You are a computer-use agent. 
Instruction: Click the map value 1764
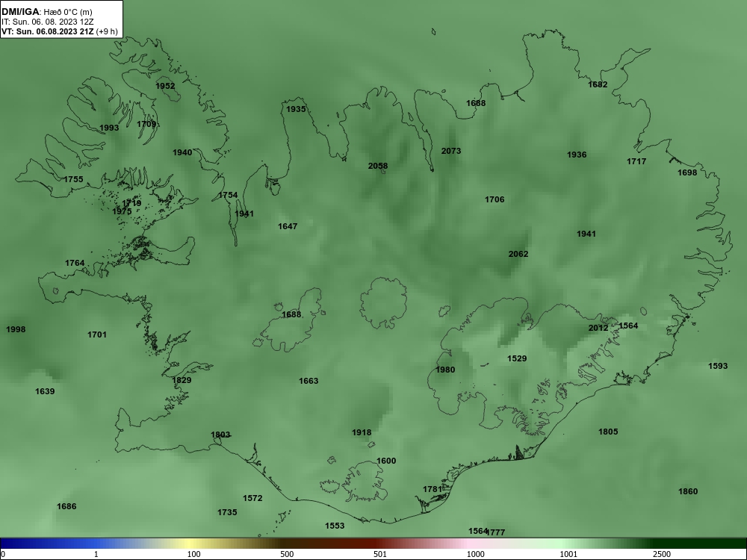75,263
